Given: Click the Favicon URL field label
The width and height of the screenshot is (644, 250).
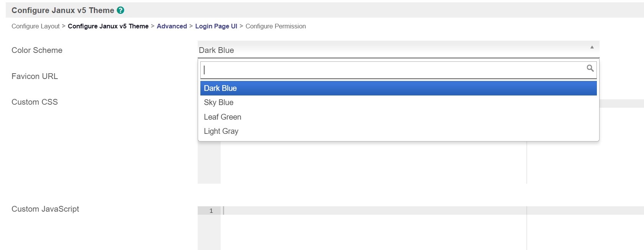Looking at the screenshot, I should tap(34, 76).
